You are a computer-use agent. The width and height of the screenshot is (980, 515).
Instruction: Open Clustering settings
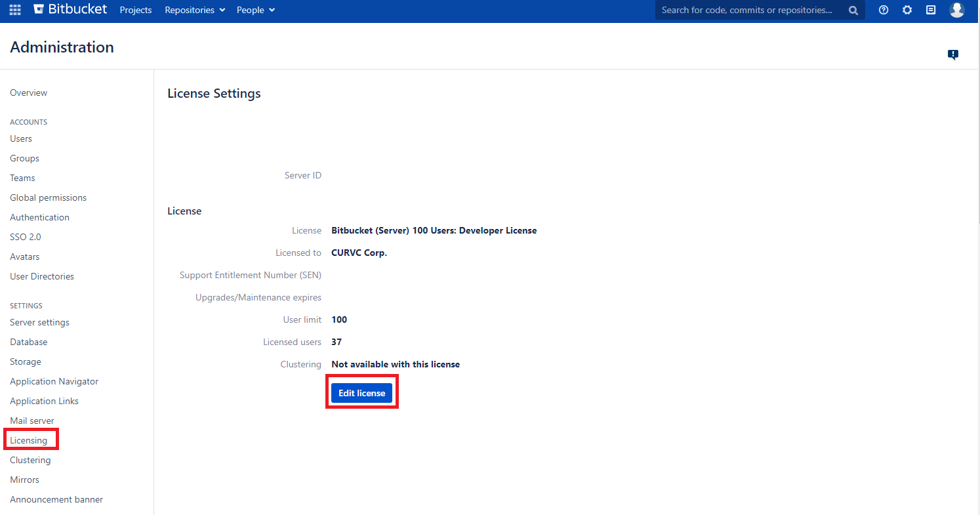30,460
